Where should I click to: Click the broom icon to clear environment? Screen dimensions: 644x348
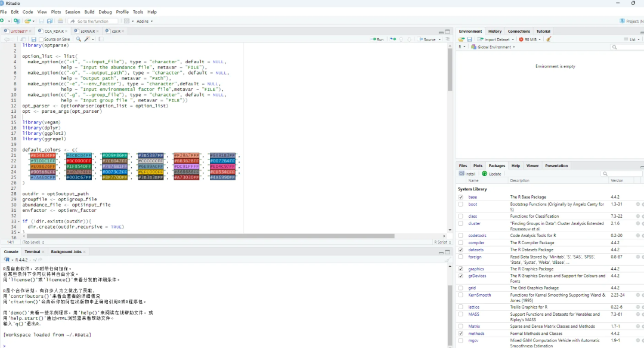coord(549,39)
